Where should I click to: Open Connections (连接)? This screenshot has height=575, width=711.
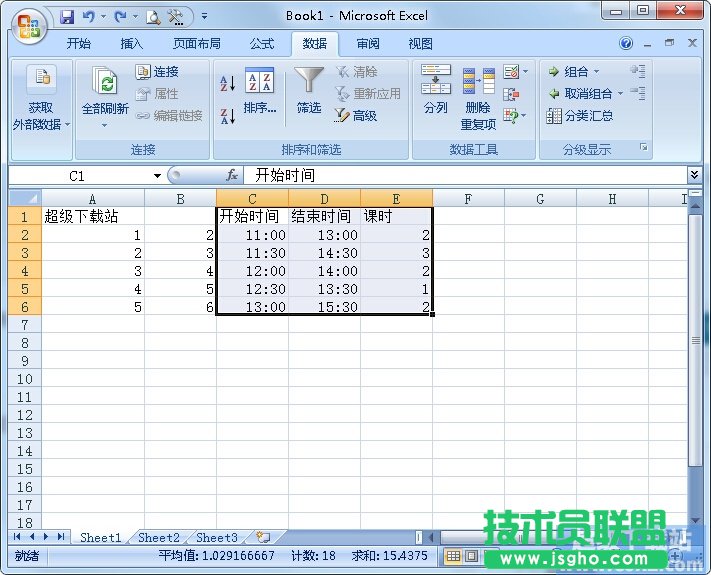pyautogui.click(x=157, y=72)
